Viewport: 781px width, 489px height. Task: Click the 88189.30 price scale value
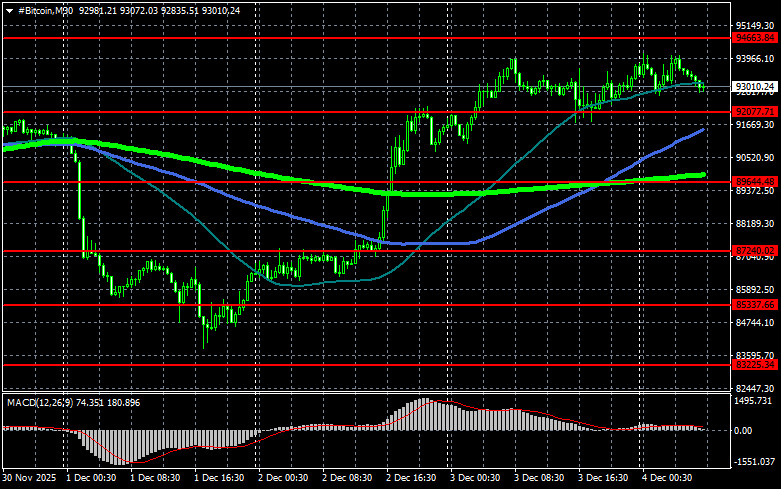tap(755, 224)
